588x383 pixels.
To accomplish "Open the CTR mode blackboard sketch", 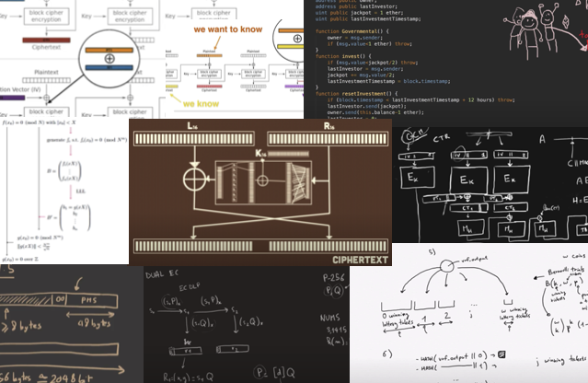I will (492, 184).
